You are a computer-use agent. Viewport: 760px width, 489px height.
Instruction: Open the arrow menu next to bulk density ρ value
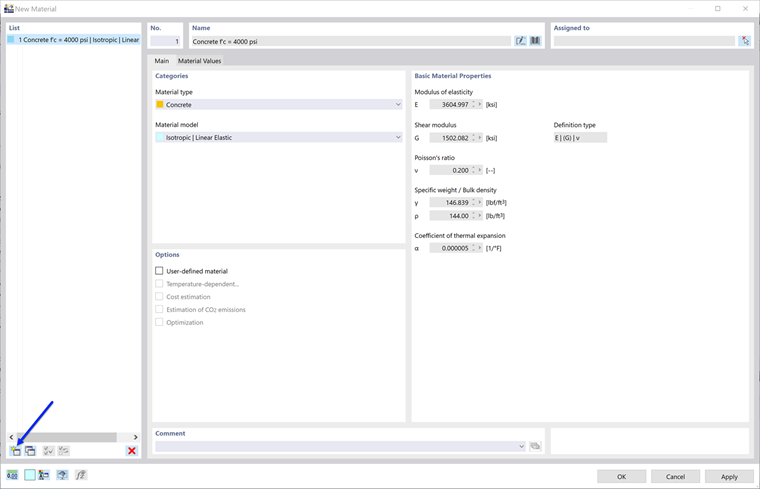click(480, 216)
